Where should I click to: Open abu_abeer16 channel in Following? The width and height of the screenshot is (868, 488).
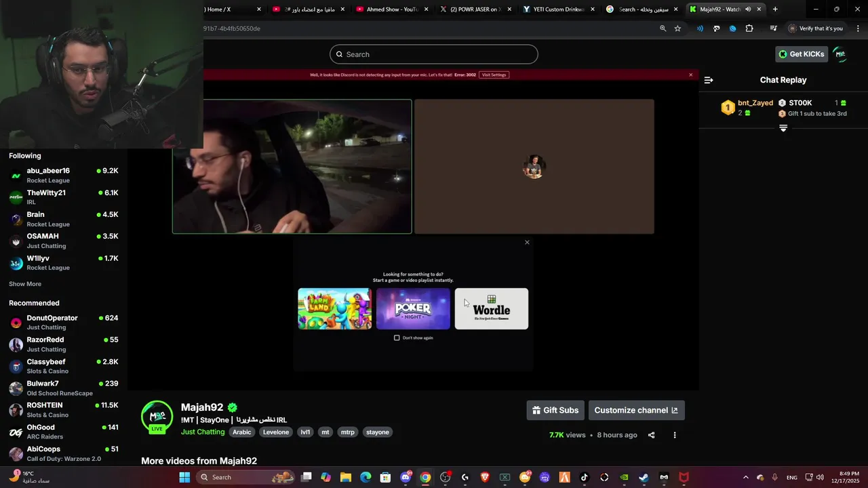[x=64, y=175]
